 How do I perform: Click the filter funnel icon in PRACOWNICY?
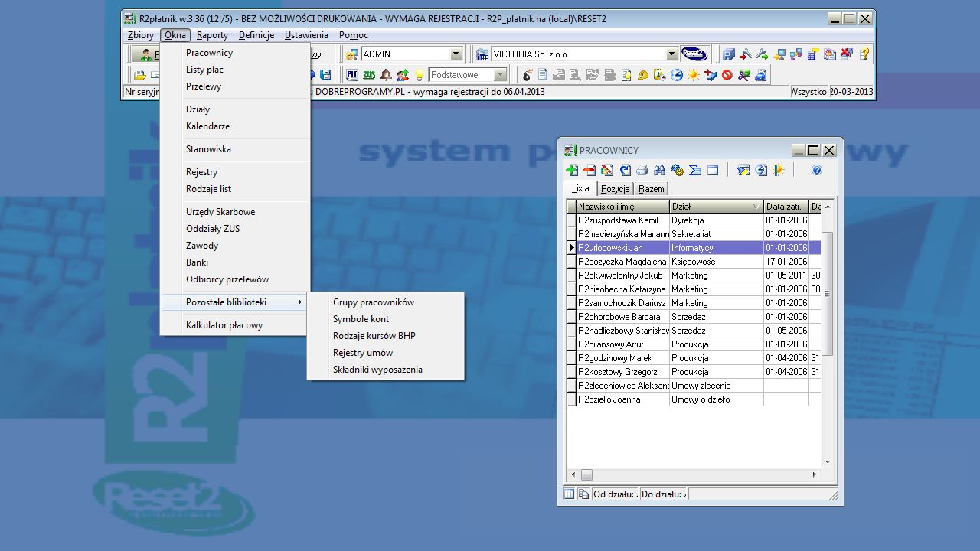[x=743, y=170]
